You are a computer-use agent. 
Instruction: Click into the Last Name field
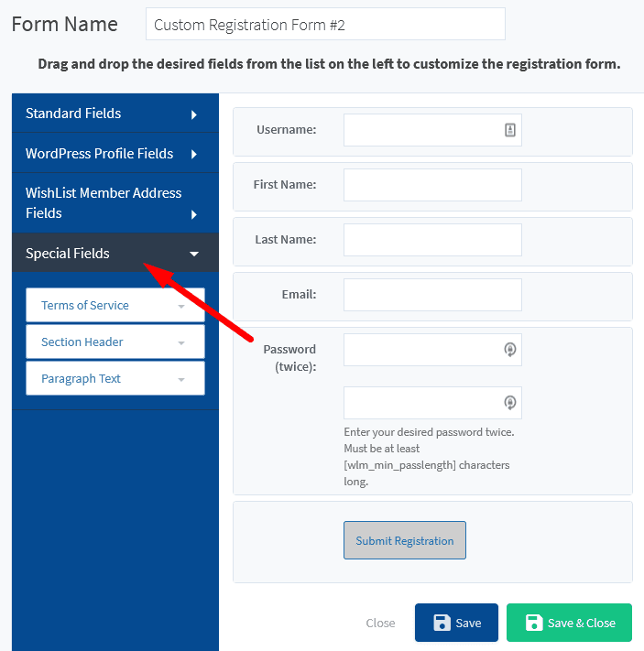click(432, 240)
